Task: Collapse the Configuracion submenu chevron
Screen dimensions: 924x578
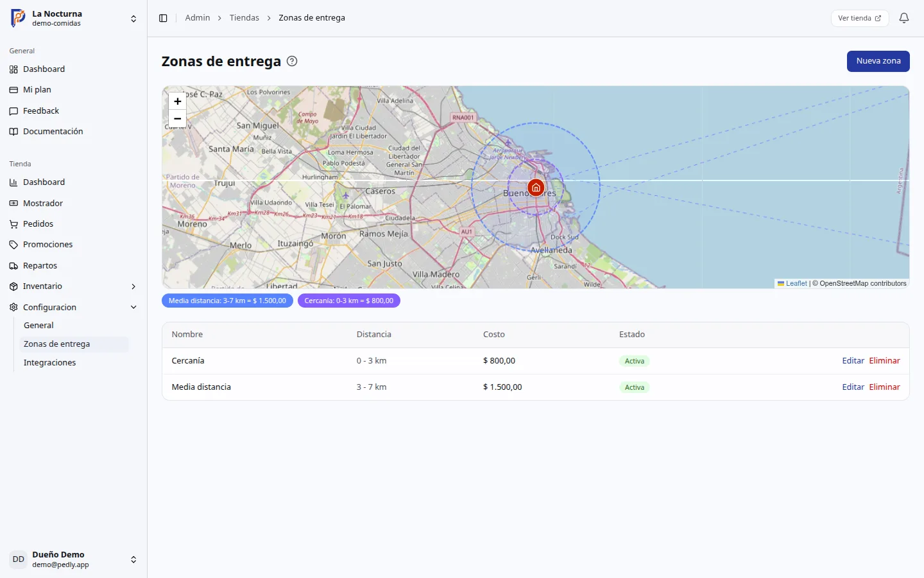Action: point(133,308)
